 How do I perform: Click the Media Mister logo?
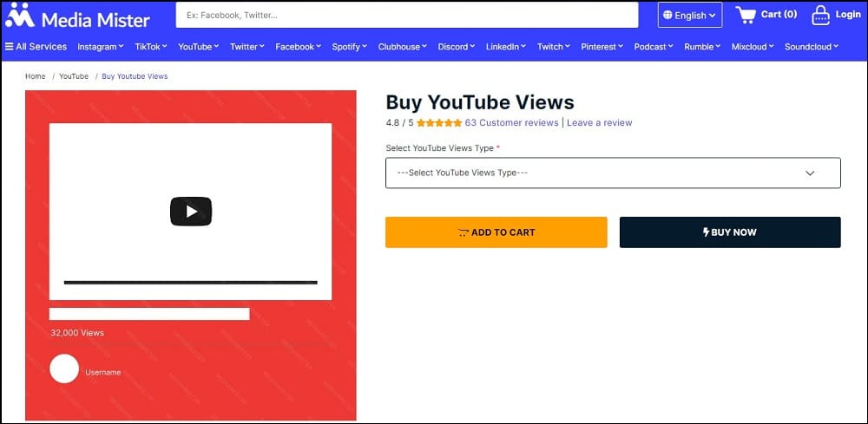(x=77, y=16)
